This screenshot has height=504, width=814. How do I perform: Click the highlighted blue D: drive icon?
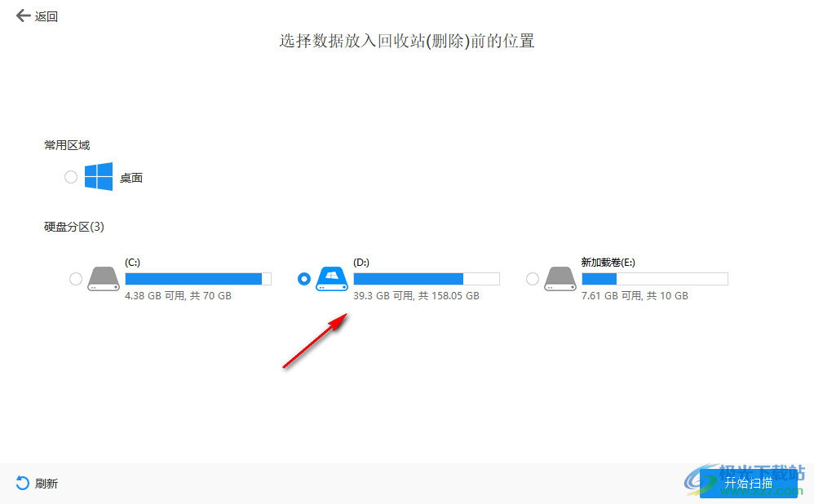(x=331, y=278)
